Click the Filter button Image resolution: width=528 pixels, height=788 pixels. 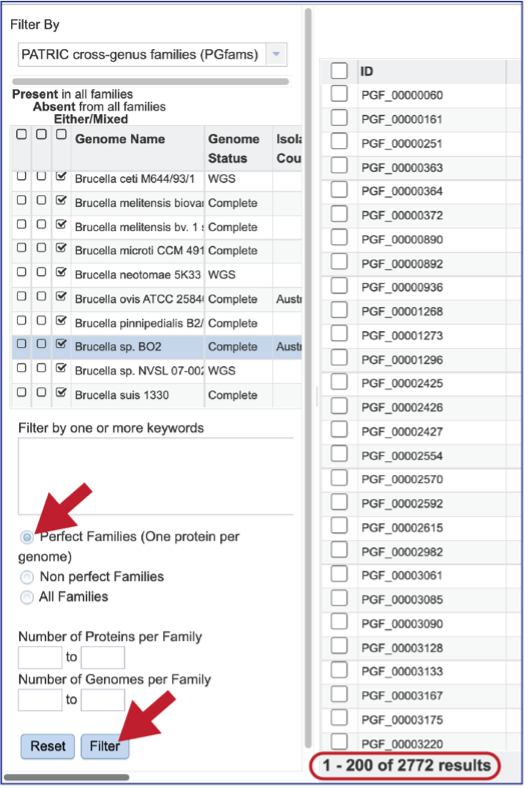pyautogui.click(x=105, y=746)
